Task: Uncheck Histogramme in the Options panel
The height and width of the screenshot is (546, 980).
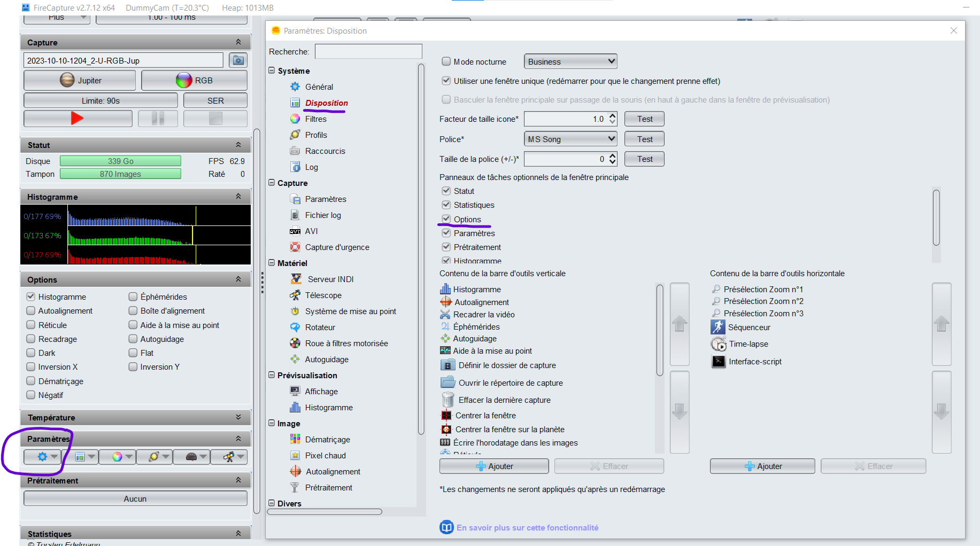Action: click(30, 297)
